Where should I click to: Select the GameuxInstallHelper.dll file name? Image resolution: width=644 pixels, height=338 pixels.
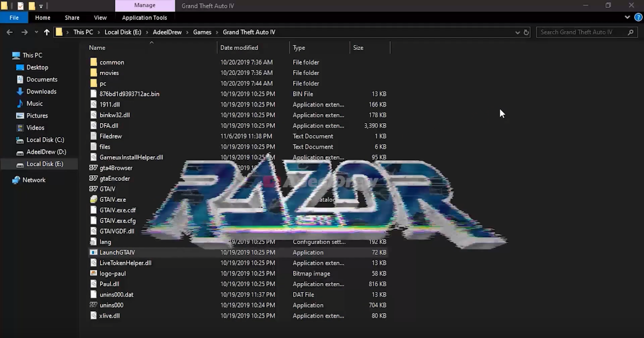131,158
